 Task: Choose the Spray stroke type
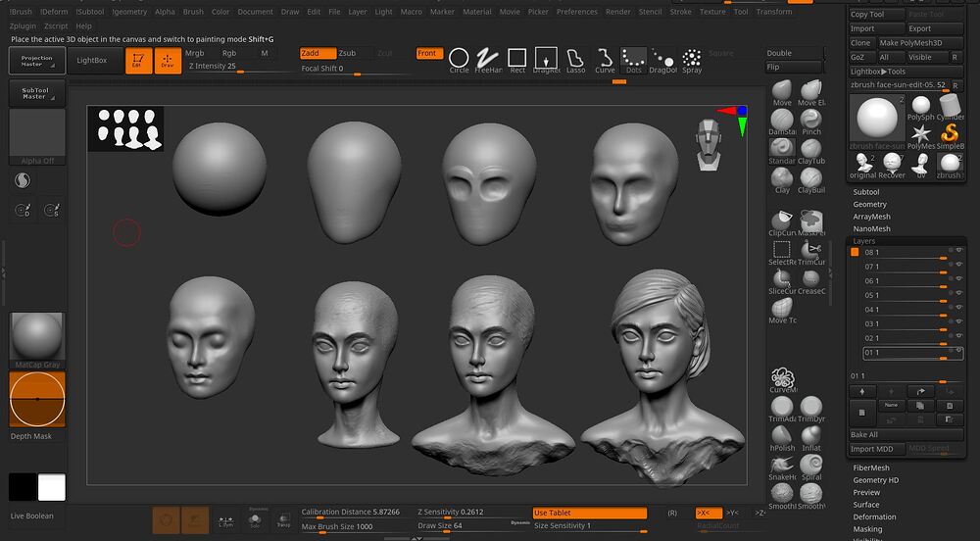[x=692, y=60]
